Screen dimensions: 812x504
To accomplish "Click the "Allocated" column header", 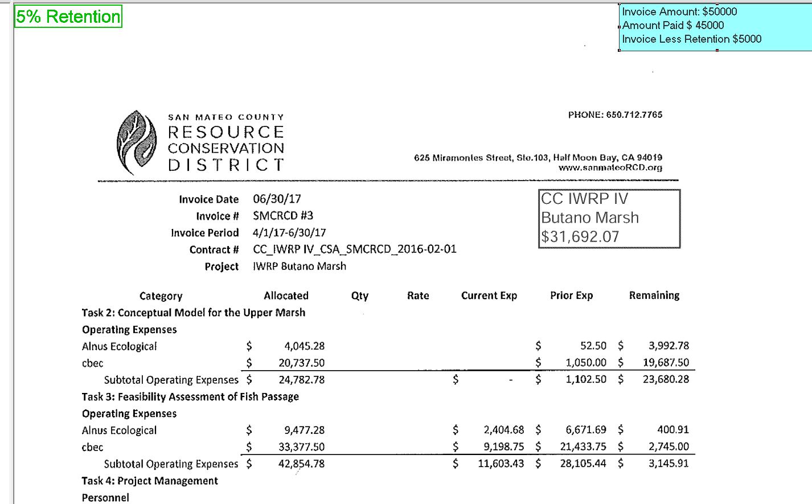I will pos(286,296).
